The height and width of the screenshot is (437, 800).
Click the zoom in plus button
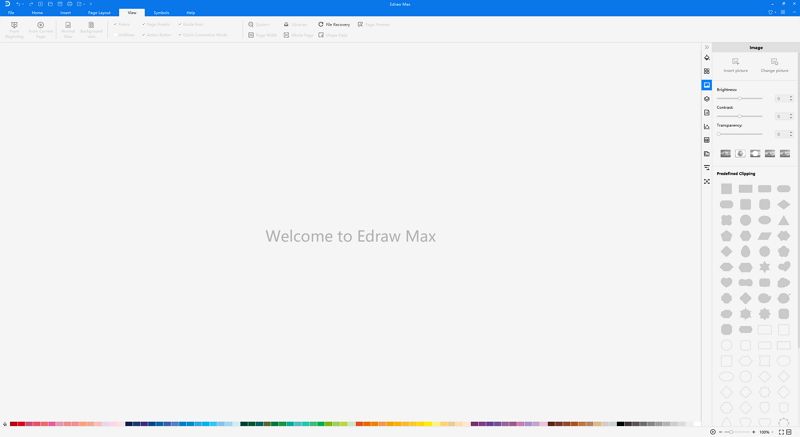(x=754, y=432)
